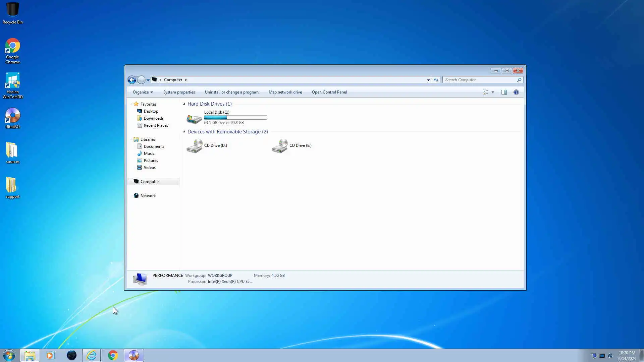Click Uninstall or change a program
The height and width of the screenshot is (362, 644).
coord(231,92)
